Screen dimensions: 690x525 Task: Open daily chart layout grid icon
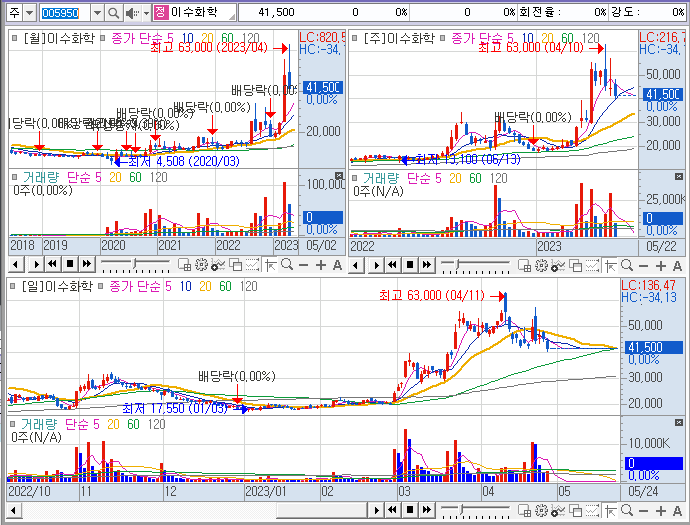click(525, 510)
